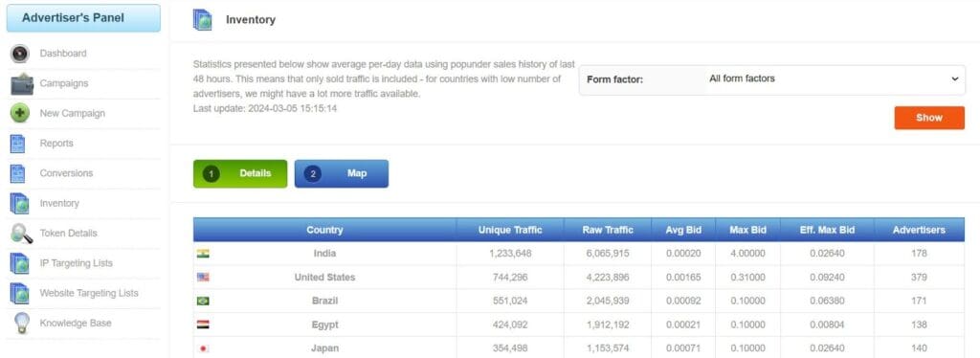Select Inventory in the sidebar

pyautogui.click(x=59, y=204)
